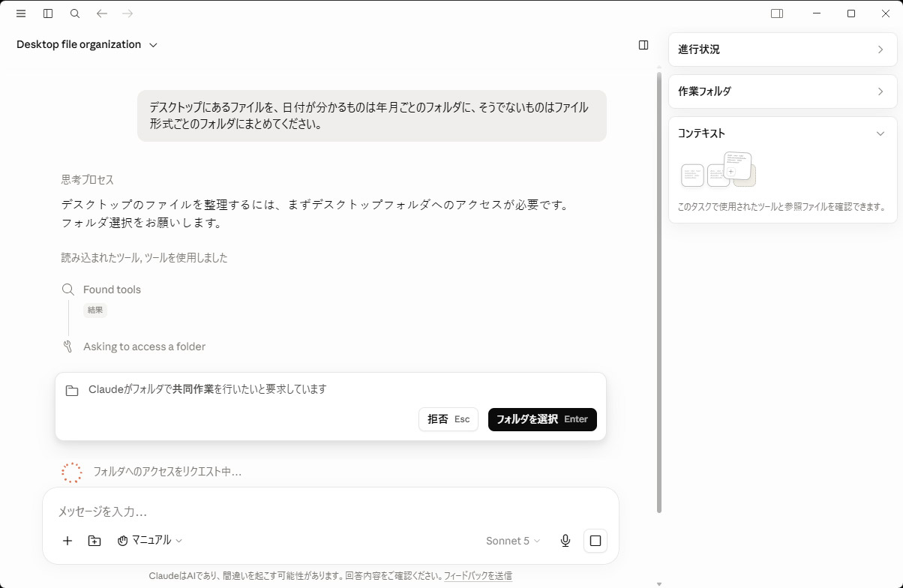Go forward with the right arrow
903x588 pixels.
coord(127,13)
